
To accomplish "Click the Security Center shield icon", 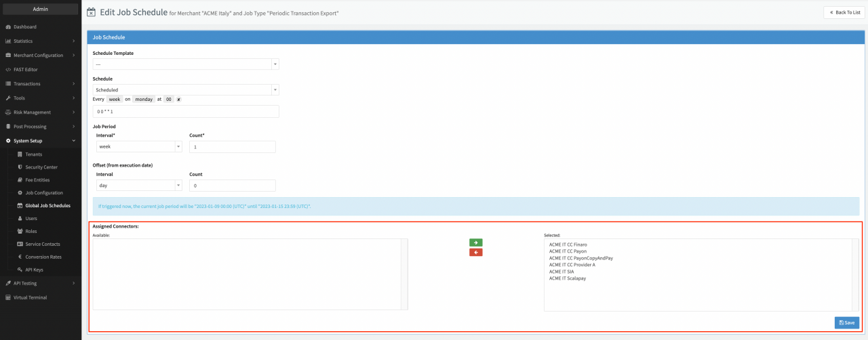I will point(20,167).
